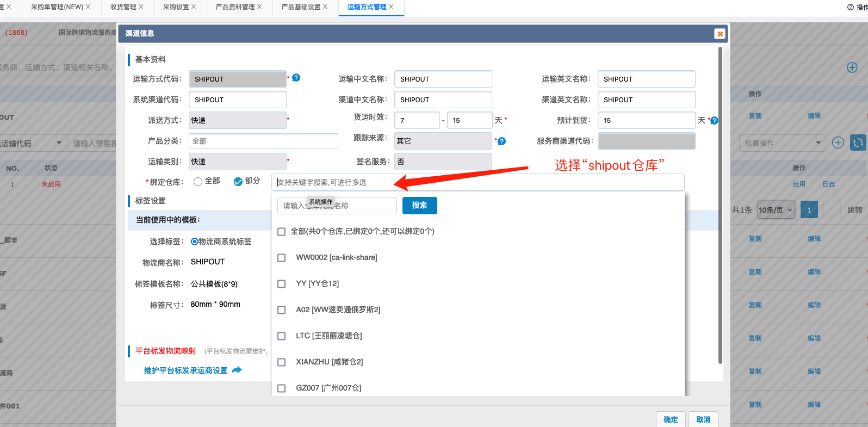Tick the 全部(共0个仓库) checkbox

(x=282, y=232)
